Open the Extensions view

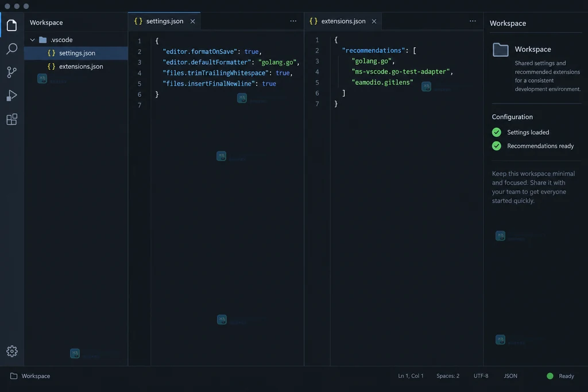(11, 119)
